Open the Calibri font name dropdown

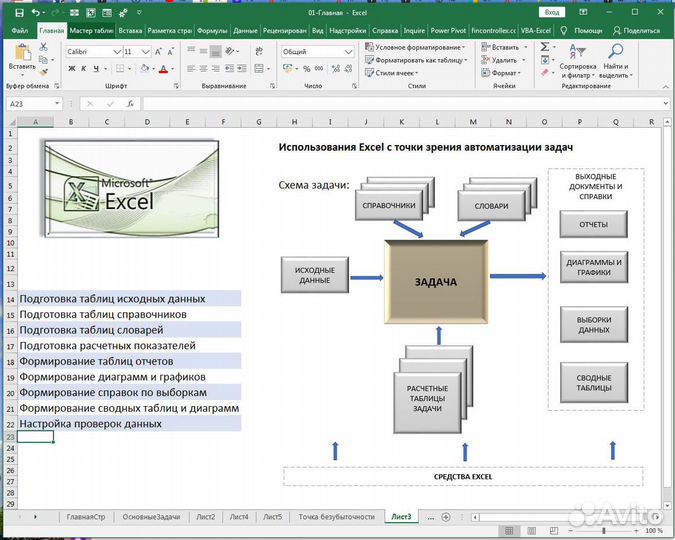117,52
